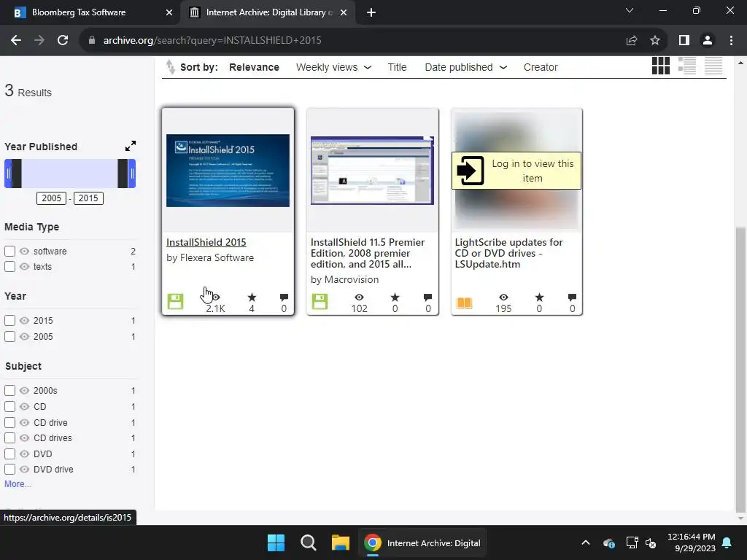Click views eye icon on LightScribe card
Viewport: 747px width, 560px height.
(503, 297)
